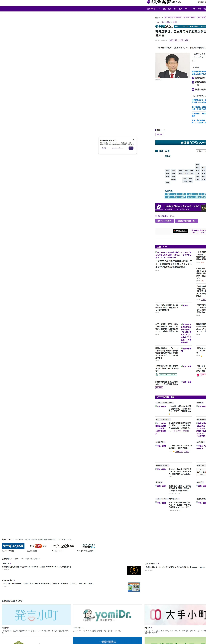The height and width of the screenshot is (644, 206).
Task: Select 石川 on the constituency map
Action: pos(198,165)
